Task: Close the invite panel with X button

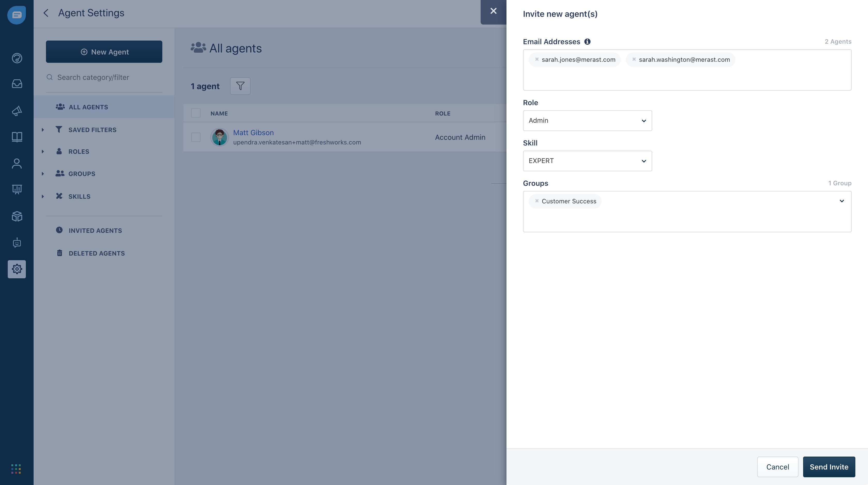Action: (x=493, y=11)
